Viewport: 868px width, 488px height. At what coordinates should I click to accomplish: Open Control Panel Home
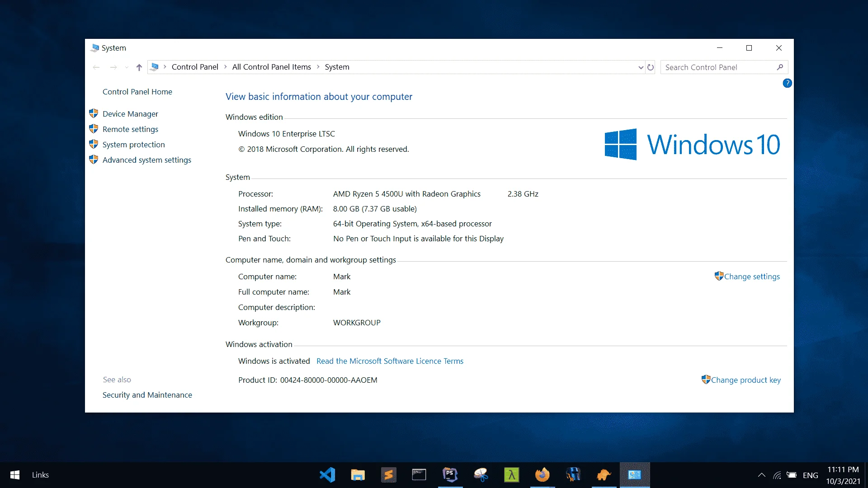click(137, 92)
